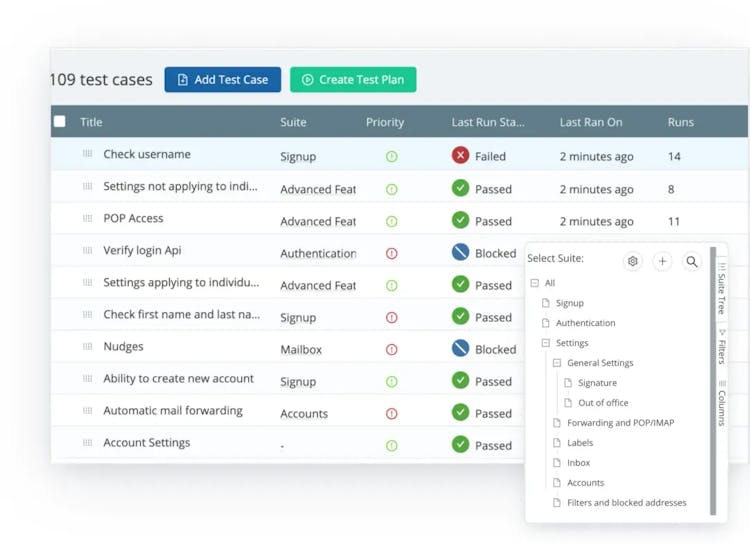
Task: Collapse the All node in suite tree
Action: [535, 283]
